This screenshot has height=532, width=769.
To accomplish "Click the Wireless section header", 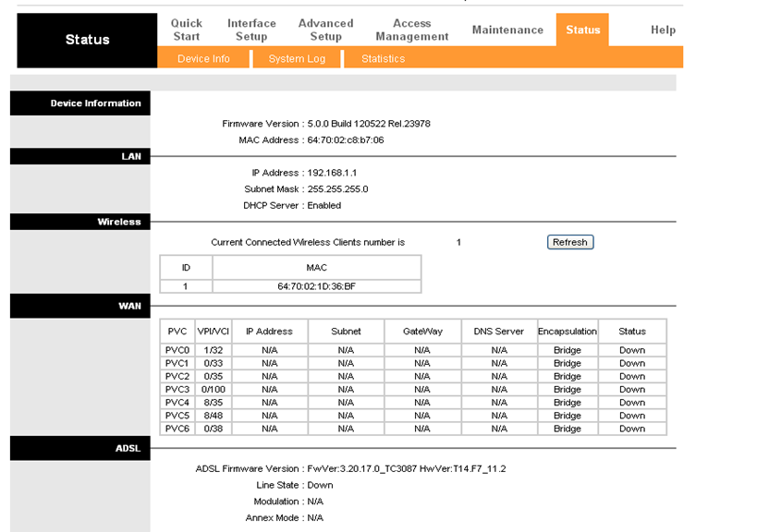I will click(80, 222).
